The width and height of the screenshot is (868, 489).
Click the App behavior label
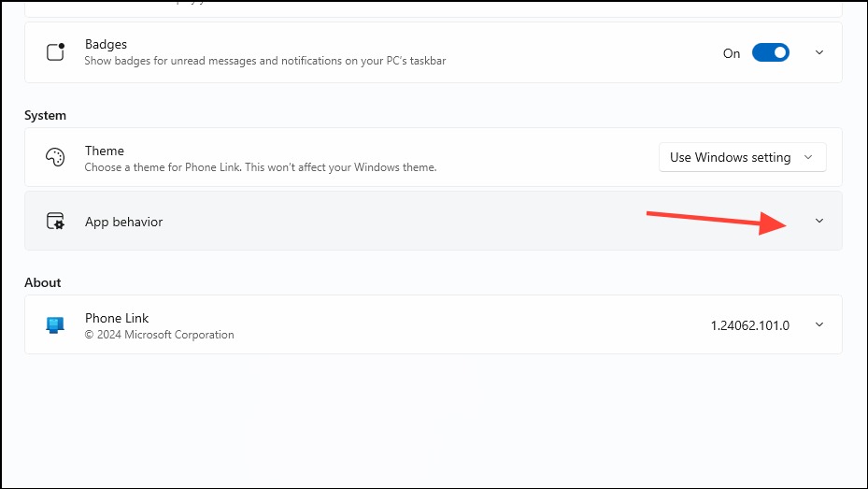124,222
